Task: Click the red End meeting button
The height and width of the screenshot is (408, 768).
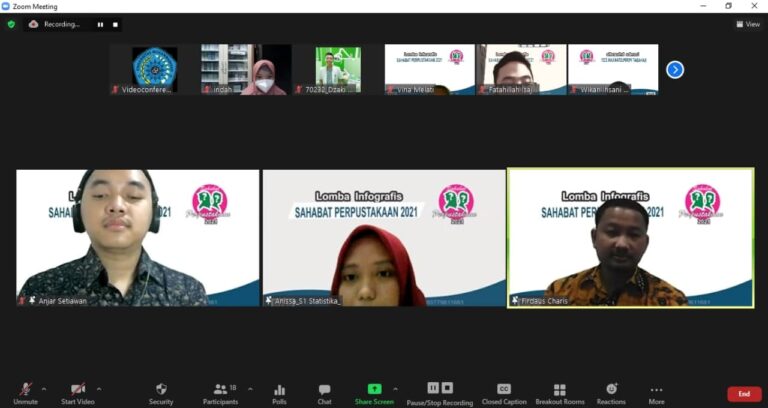Action: pyautogui.click(x=744, y=394)
